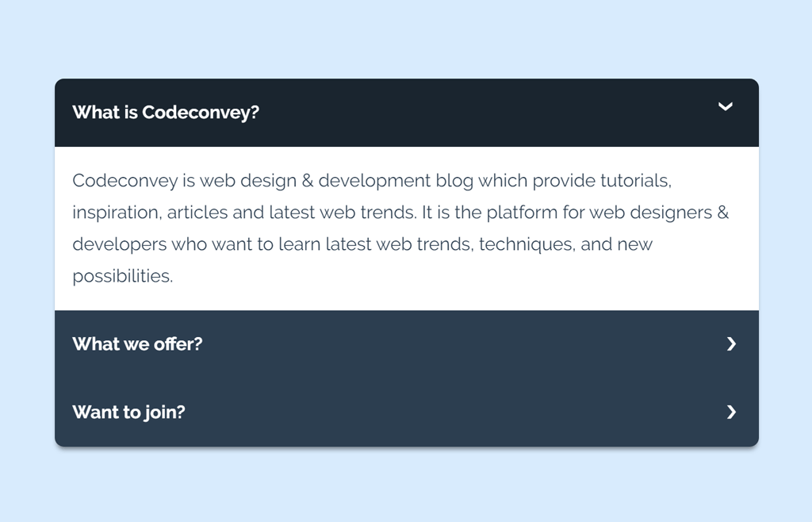This screenshot has height=522, width=812.
Task: Click the chevron pointing down near What is Codeconvey?
Action: click(726, 106)
